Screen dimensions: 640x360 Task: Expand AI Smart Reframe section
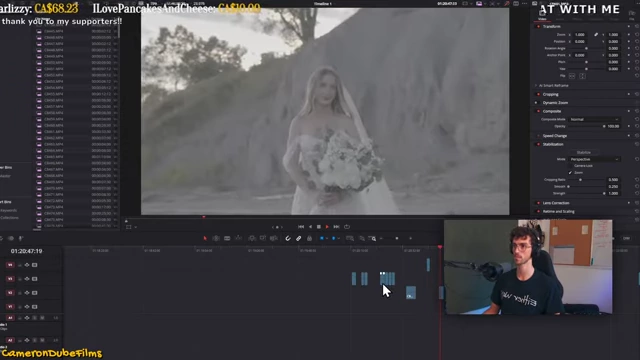[x=553, y=86]
